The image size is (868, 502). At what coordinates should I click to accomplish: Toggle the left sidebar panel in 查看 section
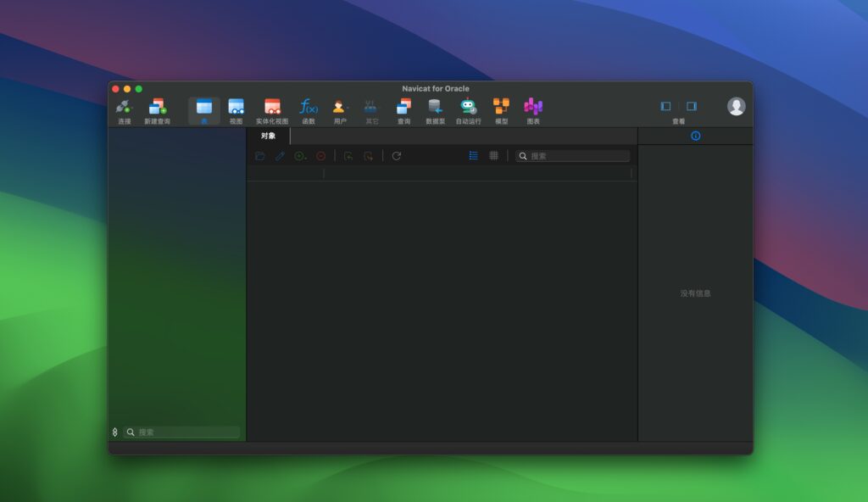(665, 106)
